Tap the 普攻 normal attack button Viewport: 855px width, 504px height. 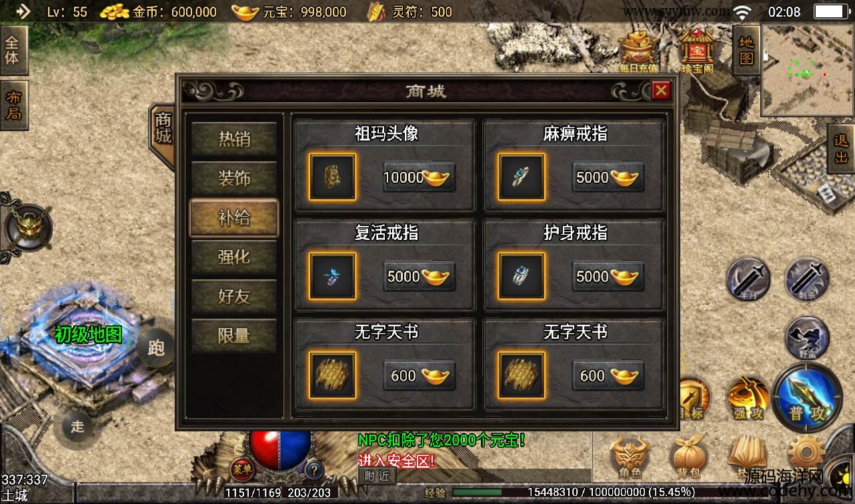808,397
